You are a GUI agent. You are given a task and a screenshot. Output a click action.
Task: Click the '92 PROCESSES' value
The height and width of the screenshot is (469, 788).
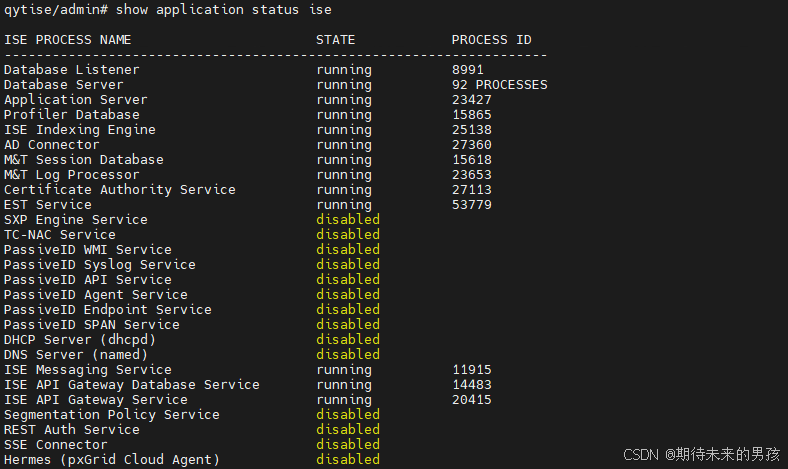(x=500, y=84)
